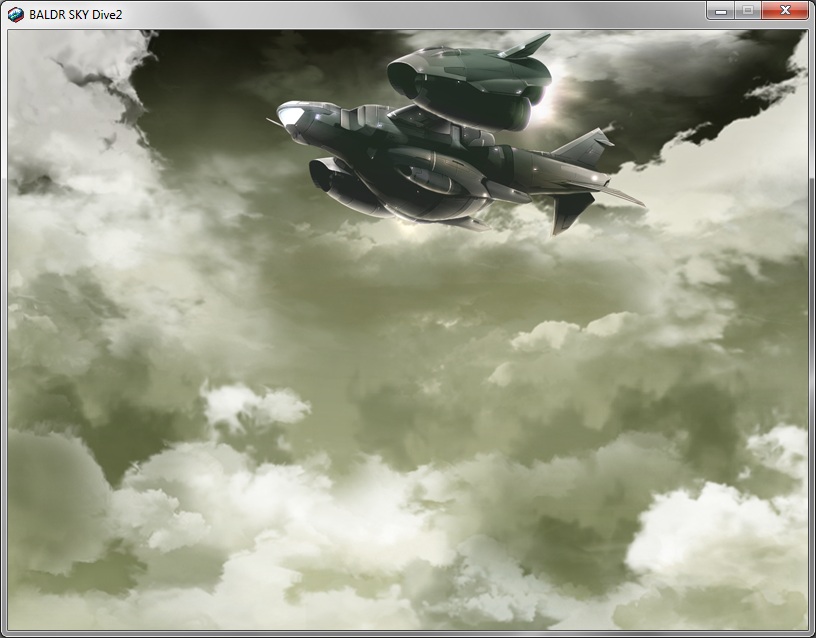Click the BALDR SKY Dive2 app icon
This screenshot has height=638, width=816.
16,15
